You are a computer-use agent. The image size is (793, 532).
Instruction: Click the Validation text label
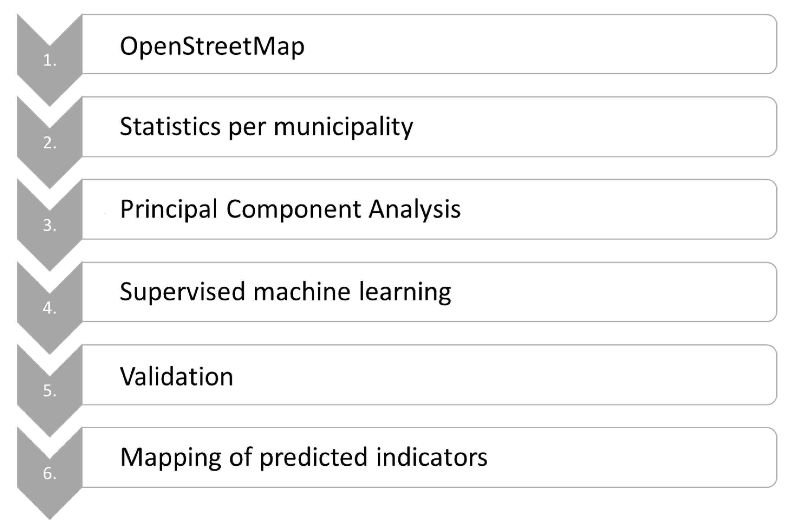177,377
